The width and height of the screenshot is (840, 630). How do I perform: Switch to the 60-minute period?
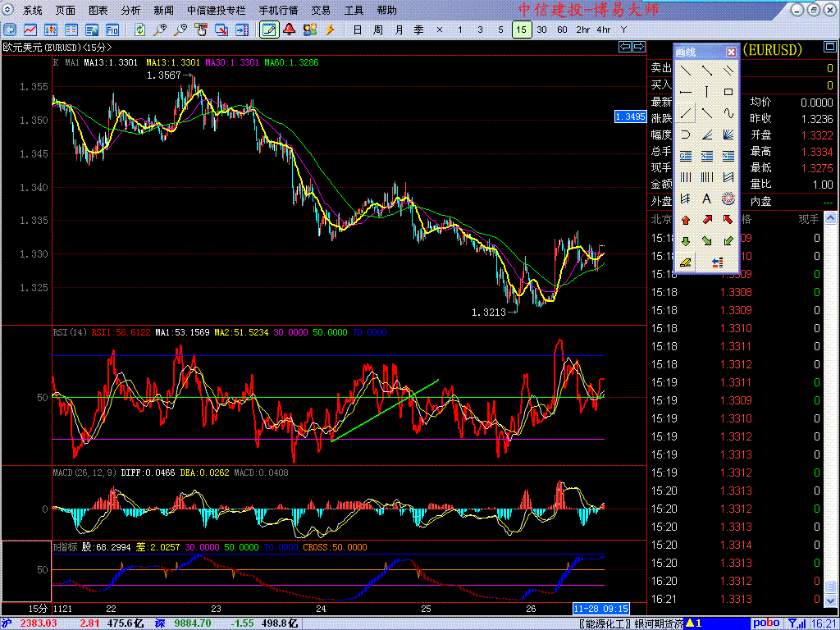(x=562, y=30)
